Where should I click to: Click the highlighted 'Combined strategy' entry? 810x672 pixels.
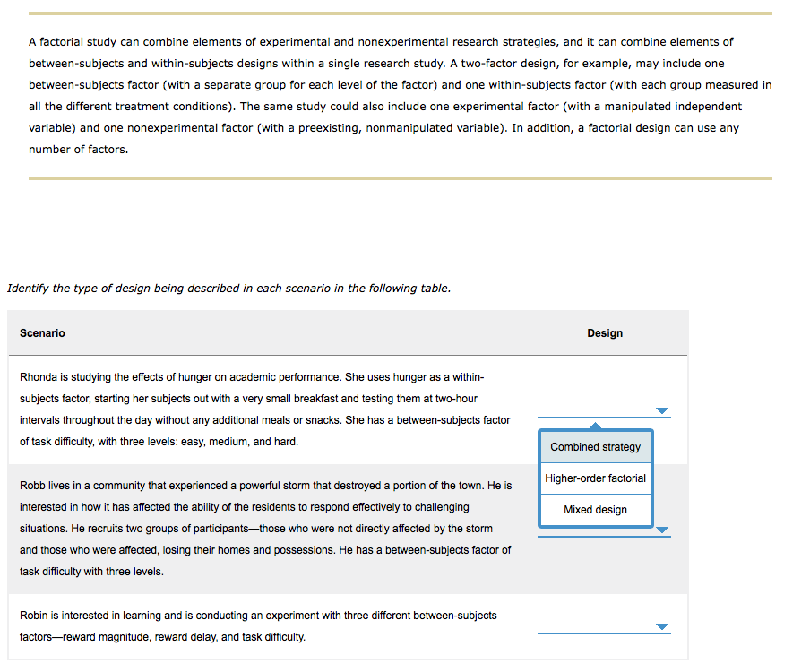point(595,446)
